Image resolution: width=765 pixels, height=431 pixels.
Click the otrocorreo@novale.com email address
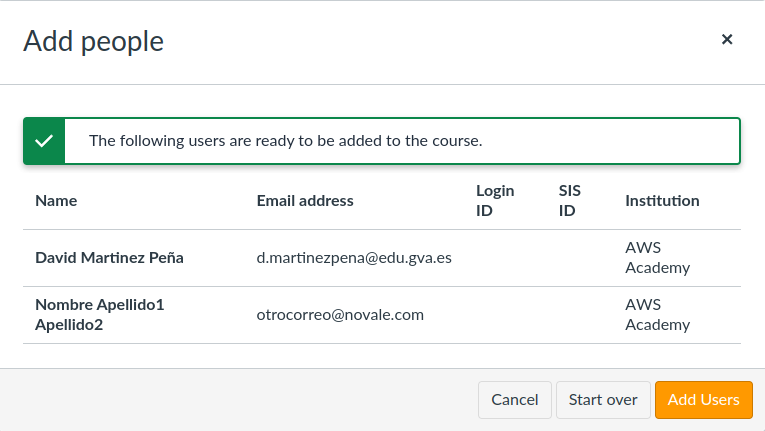[340, 315]
